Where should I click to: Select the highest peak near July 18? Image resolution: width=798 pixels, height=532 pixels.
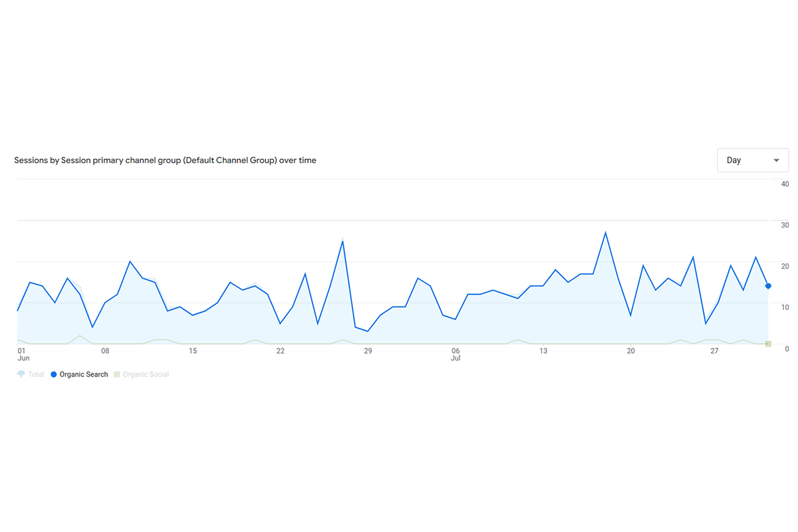pyautogui.click(x=606, y=231)
